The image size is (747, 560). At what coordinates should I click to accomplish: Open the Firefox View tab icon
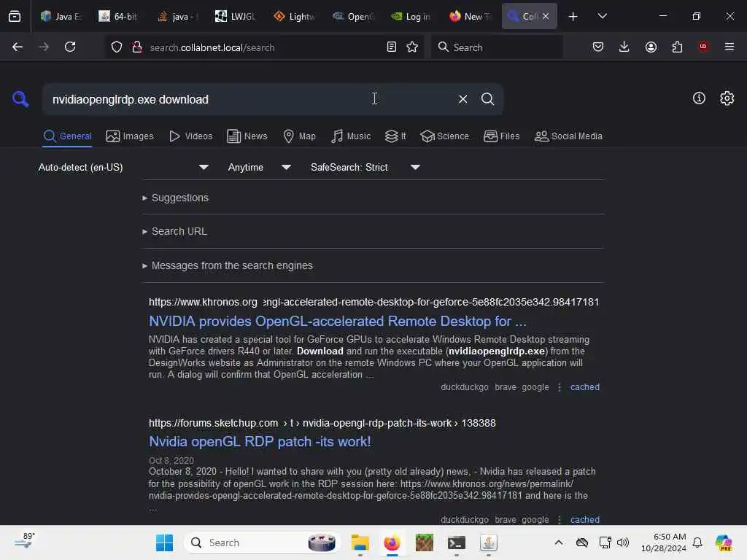coord(15,16)
